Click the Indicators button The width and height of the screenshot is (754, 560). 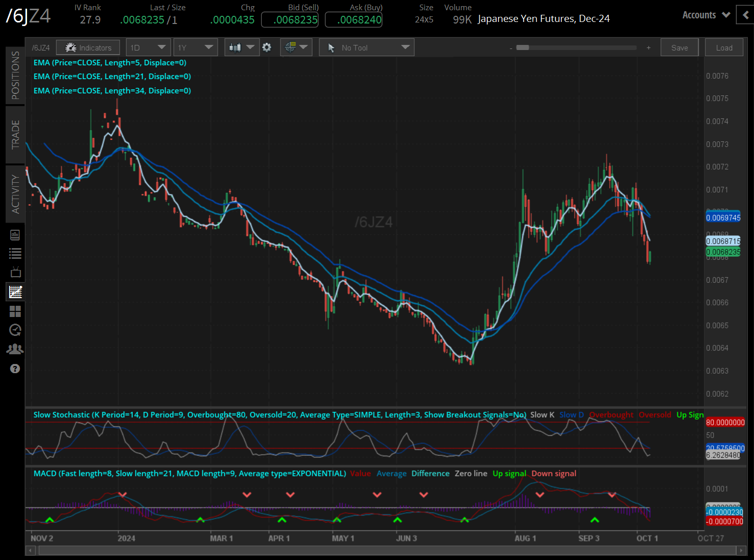[x=88, y=47]
